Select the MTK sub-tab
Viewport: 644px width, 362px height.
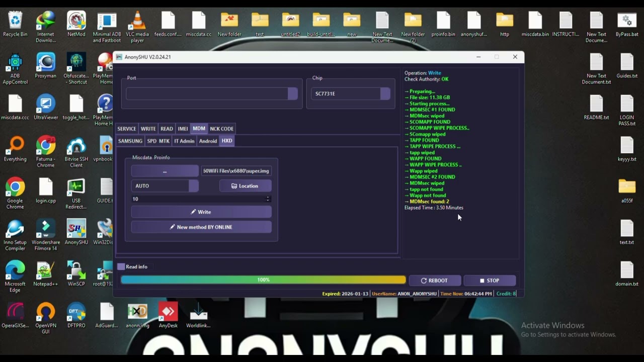point(164,141)
